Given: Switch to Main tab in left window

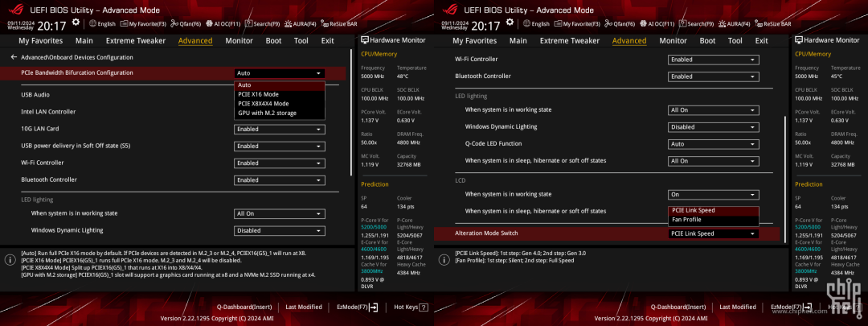Looking at the screenshot, I should point(84,40).
